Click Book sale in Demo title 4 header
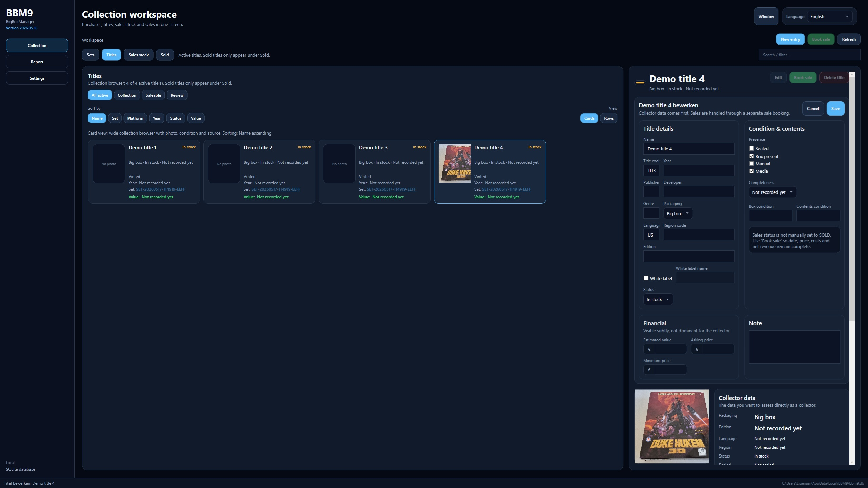Screen dimensions: 868x488 point(803,78)
